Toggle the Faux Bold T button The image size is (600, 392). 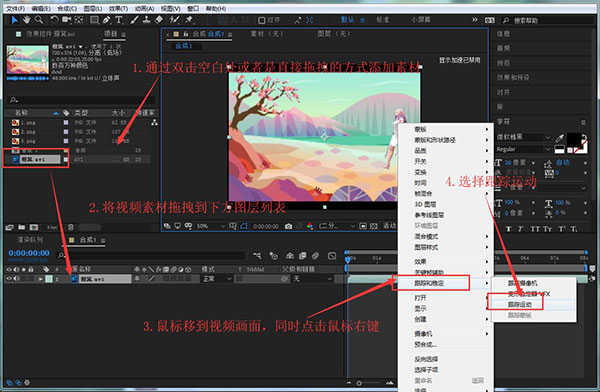tap(508, 229)
